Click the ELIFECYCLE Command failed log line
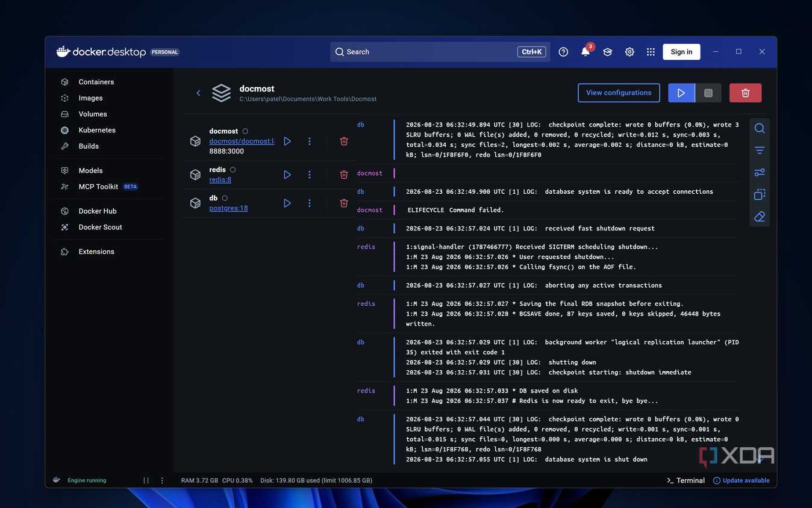This screenshot has width=812, height=508. pos(456,210)
